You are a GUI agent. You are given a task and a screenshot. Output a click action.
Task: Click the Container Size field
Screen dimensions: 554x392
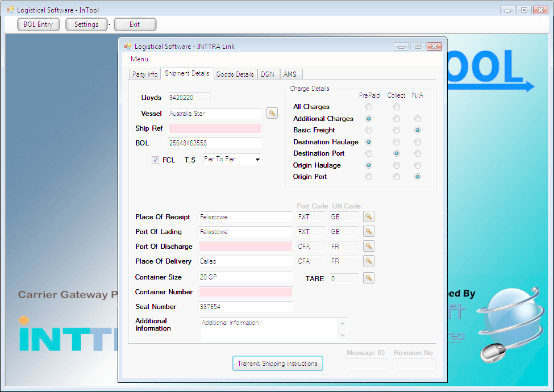pos(245,277)
